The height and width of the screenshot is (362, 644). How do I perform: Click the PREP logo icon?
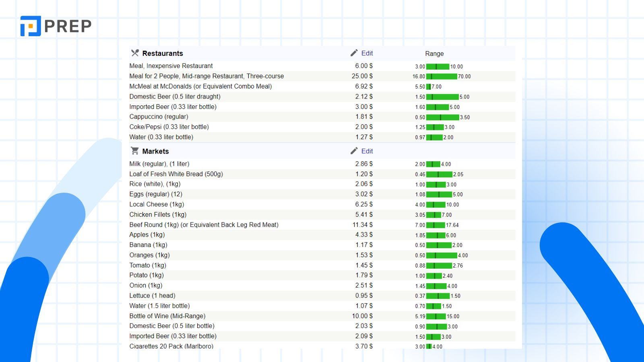click(31, 26)
